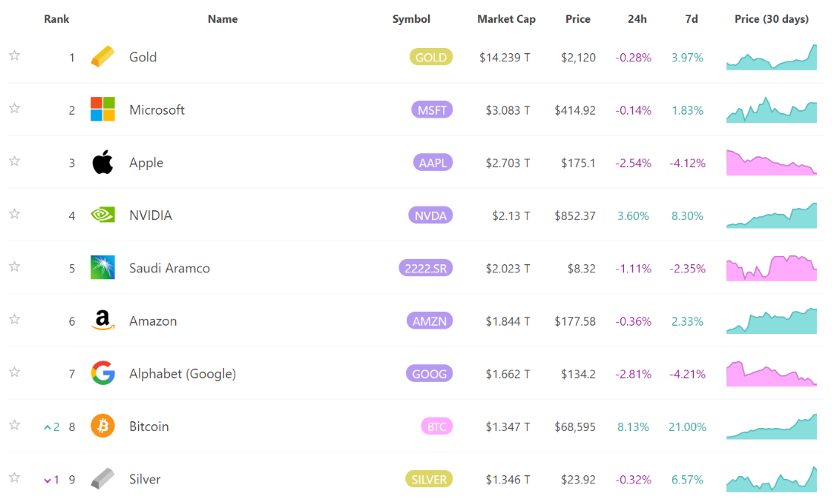Sort by the Market Cap column header
Viewport: 832px width, 504px height.
[x=506, y=19]
